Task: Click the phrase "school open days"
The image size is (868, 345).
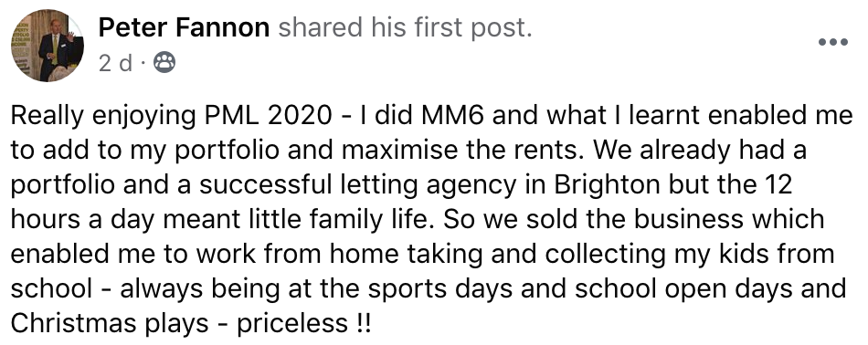Action: click(x=683, y=289)
